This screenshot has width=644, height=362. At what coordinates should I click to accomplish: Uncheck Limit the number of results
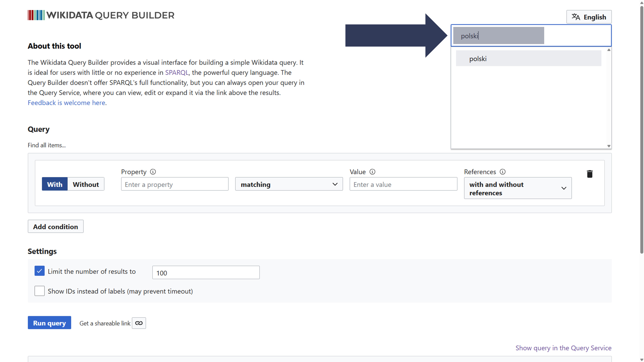click(40, 271)
